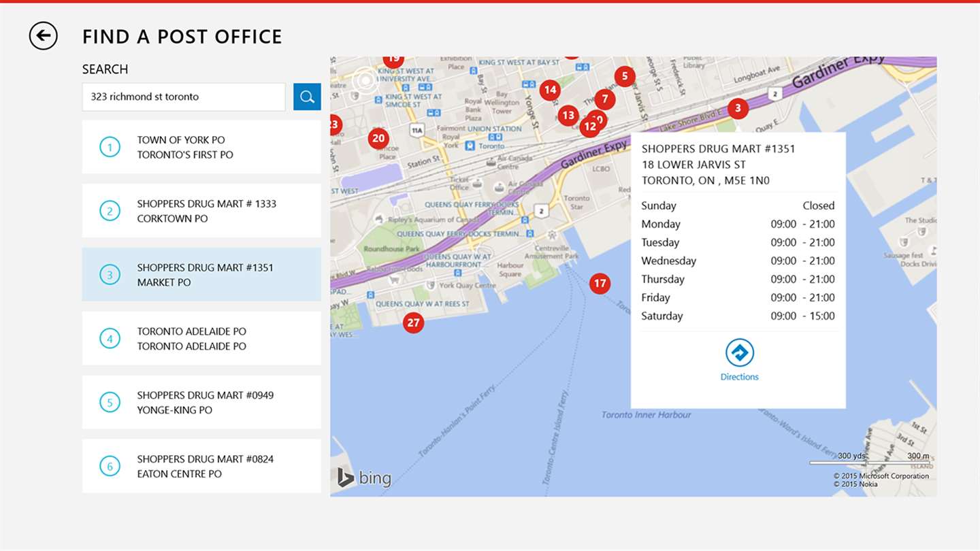Select map pin number 5
980x551 pixels.
click(625, 76)
